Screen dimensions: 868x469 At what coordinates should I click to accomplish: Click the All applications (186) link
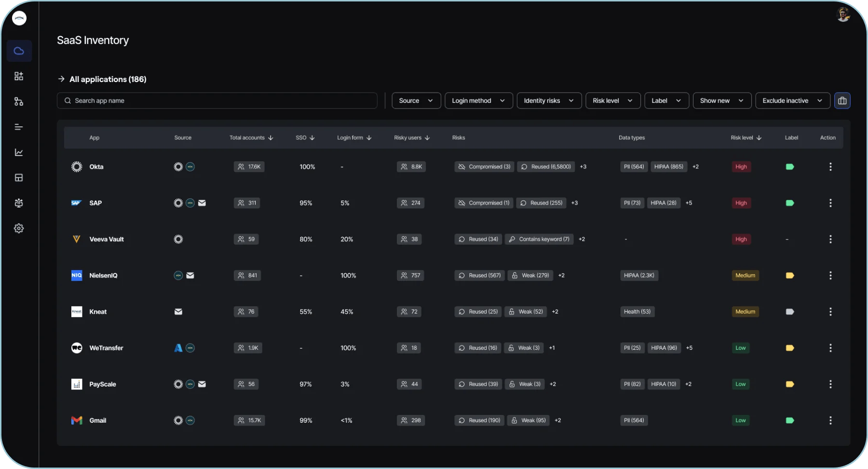click(x=108, y=79)
